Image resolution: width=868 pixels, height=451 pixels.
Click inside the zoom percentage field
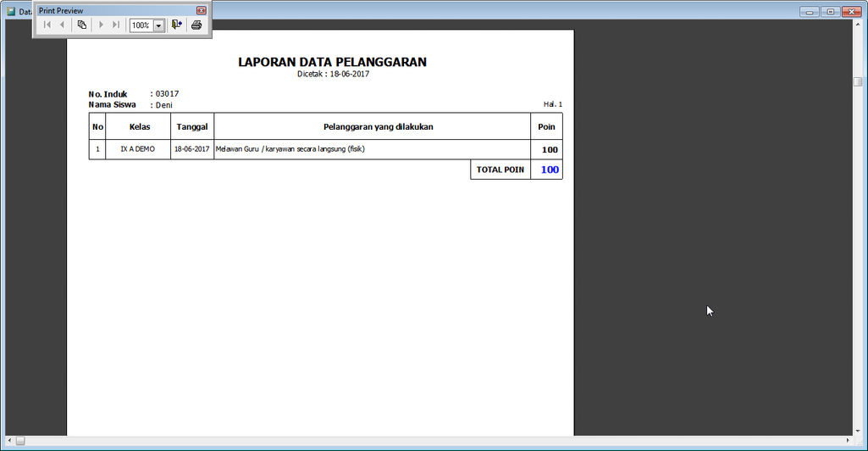pyautogui.click(x=141, y=25)
